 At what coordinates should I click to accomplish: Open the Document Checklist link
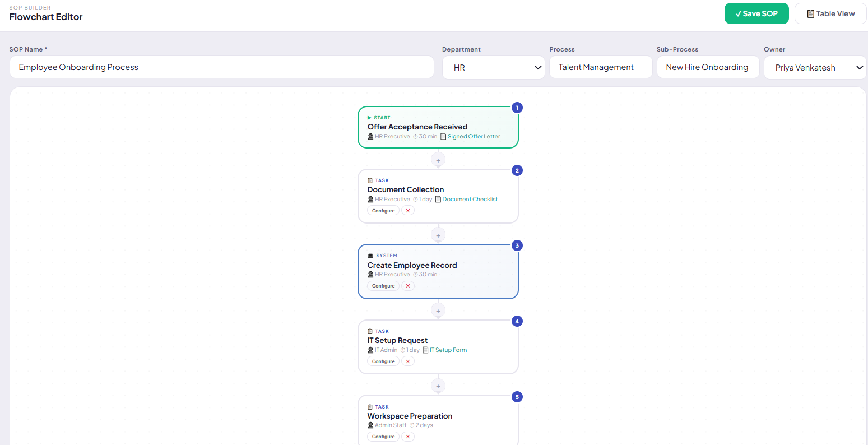(x=470, y=200)
